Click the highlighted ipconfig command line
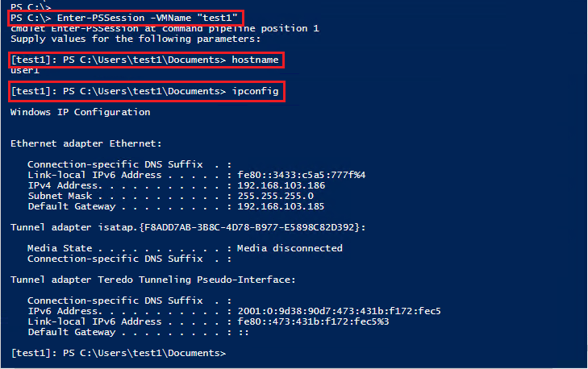The height and width of the screenshot is (369, 588). (x=144, y=91)
